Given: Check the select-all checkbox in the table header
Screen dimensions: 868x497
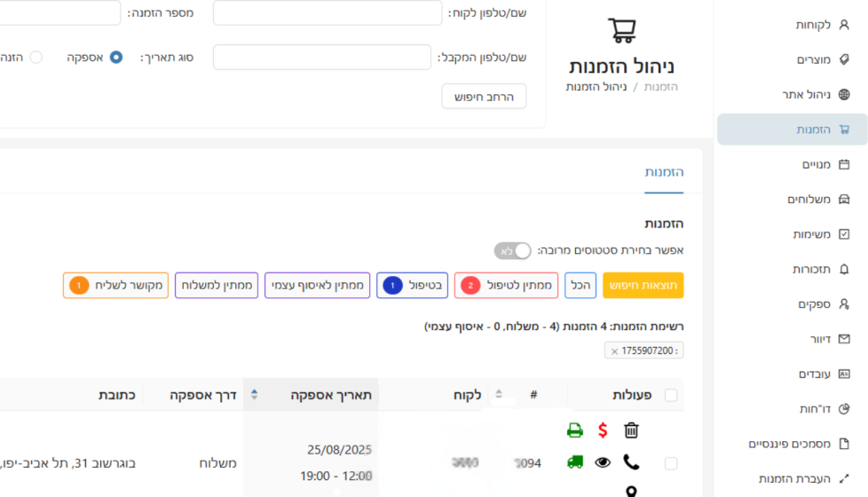Looking at the screenshot, I should [670, 395].
